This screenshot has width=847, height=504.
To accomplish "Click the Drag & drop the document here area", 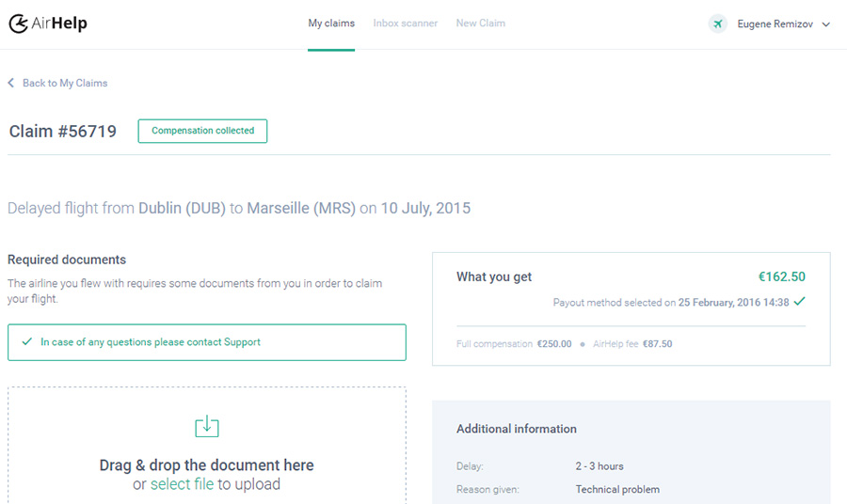I will point(207,446).
